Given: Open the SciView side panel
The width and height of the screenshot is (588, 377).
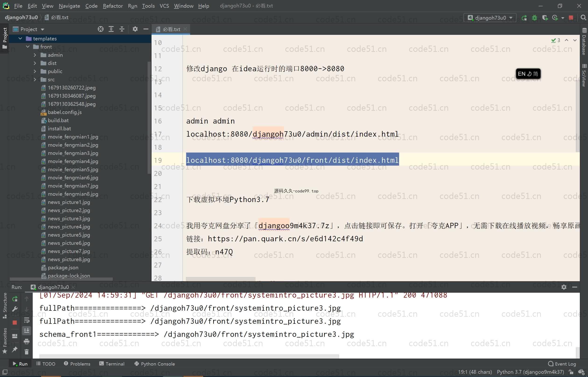Looking at the screenshot, I should [584, 75].
